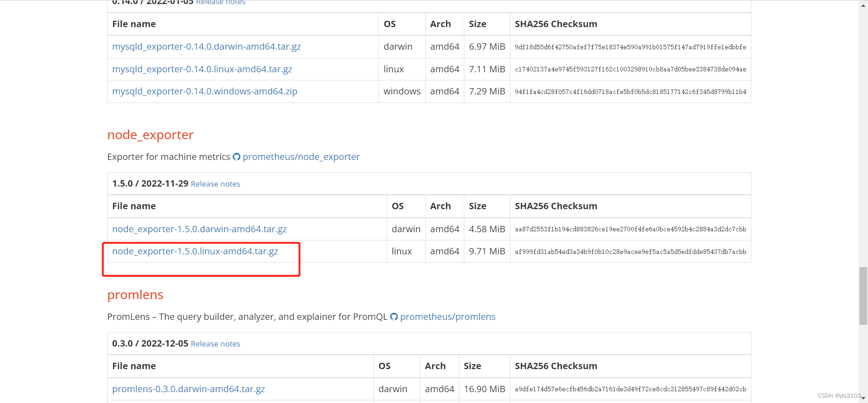This screenshot has height=403, width=868.
Task: Click the 16.90 MiB size cell
Action: pyautogui.click(x=484, y=389)
